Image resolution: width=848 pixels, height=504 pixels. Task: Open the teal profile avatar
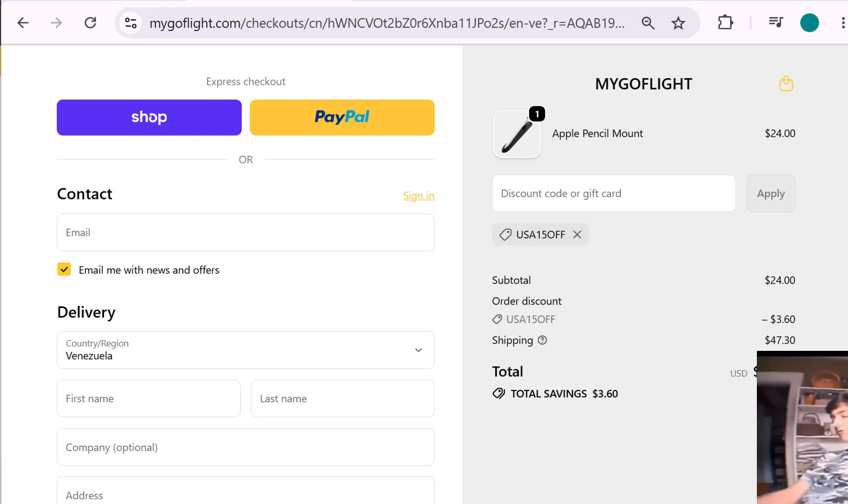pyautogui.click(x=810, y=23)
